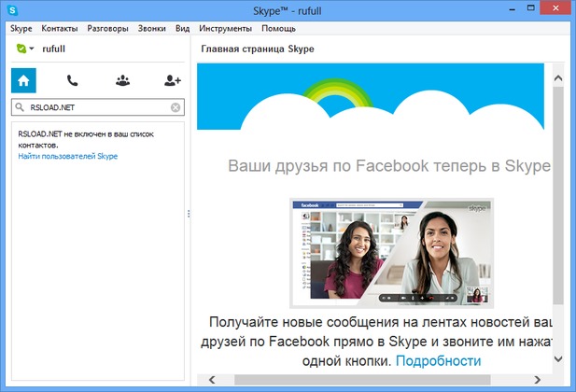Click the rufull profile name
The width and height of the screenshot is (576, 392).
click(x=53, y=49)
